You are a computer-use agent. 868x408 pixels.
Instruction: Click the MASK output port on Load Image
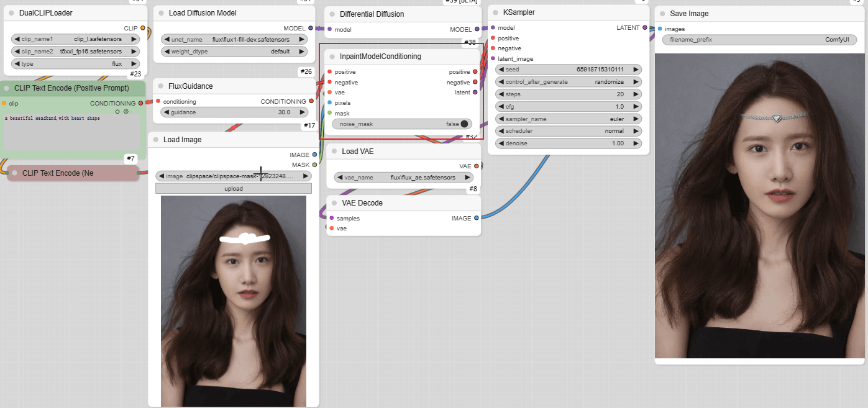point(314,165)
